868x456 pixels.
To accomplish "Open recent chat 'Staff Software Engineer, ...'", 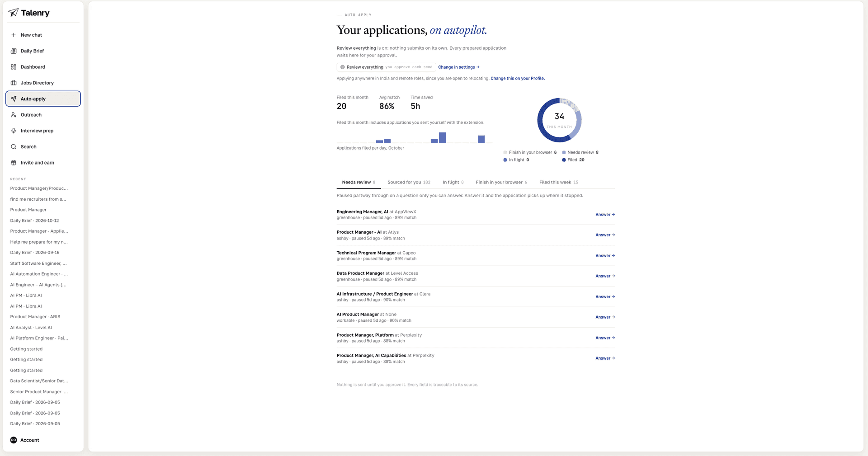I will [x=38, y=263].
